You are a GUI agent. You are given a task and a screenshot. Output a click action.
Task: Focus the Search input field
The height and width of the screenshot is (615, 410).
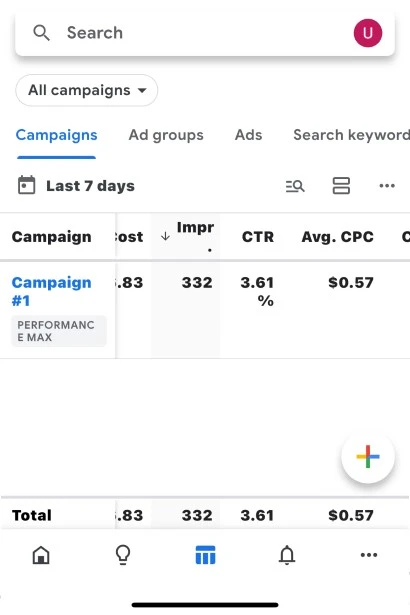[205, 33]
